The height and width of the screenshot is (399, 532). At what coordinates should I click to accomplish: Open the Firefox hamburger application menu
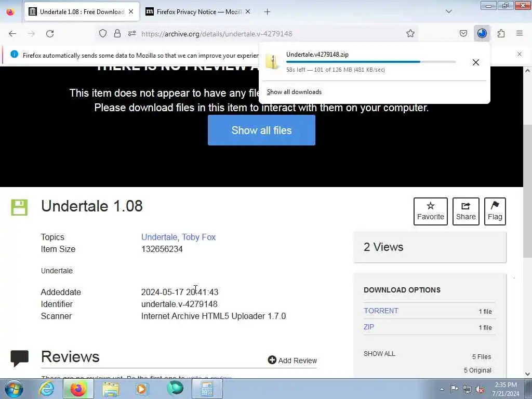[x=520, y=33]
